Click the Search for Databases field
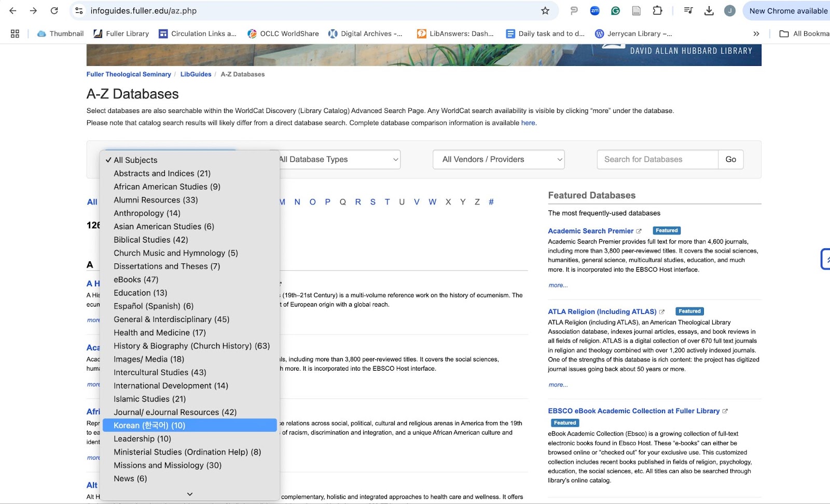Screen dimensions: 830x504 [x=658, y=160]
